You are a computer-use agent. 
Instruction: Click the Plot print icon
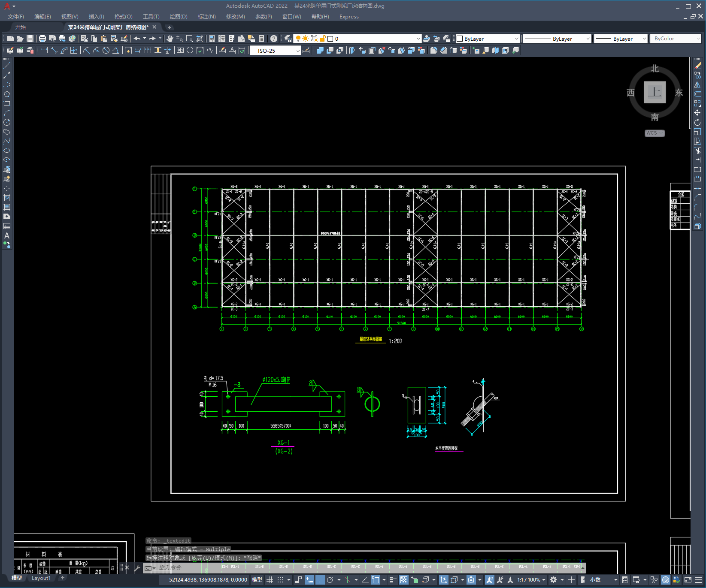click(x=42, y=39)
